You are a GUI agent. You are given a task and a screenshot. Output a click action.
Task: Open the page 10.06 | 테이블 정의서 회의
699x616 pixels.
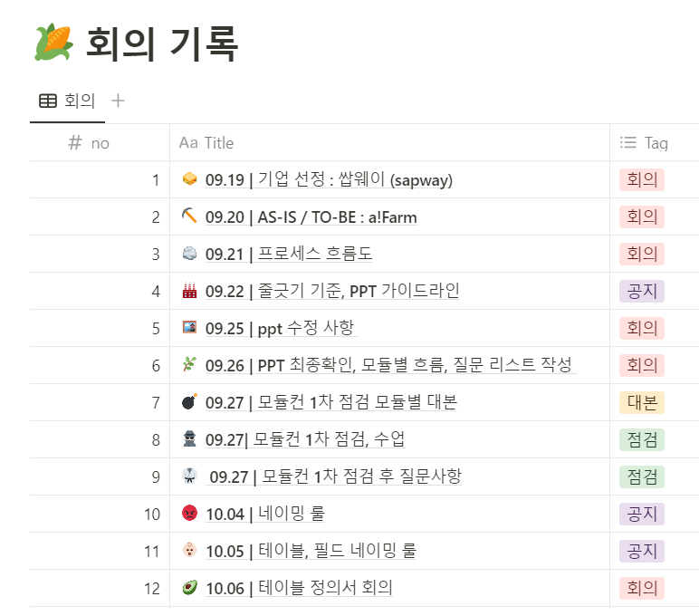(x=299, y=587)
